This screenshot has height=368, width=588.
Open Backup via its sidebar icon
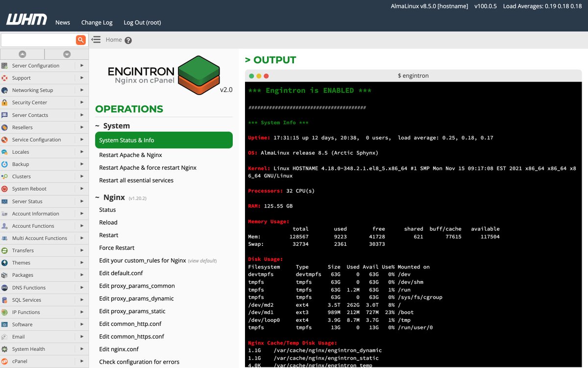point(5,164)
